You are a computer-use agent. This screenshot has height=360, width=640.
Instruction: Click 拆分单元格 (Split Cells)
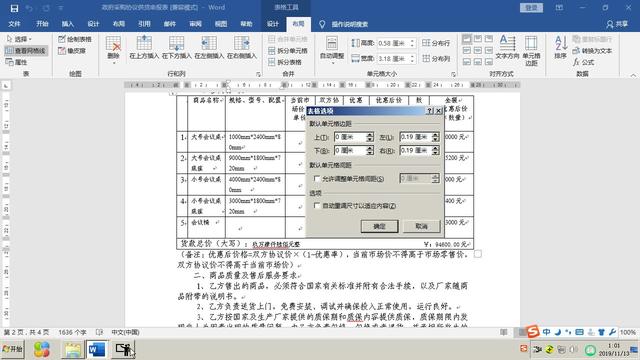coord(288,51)
